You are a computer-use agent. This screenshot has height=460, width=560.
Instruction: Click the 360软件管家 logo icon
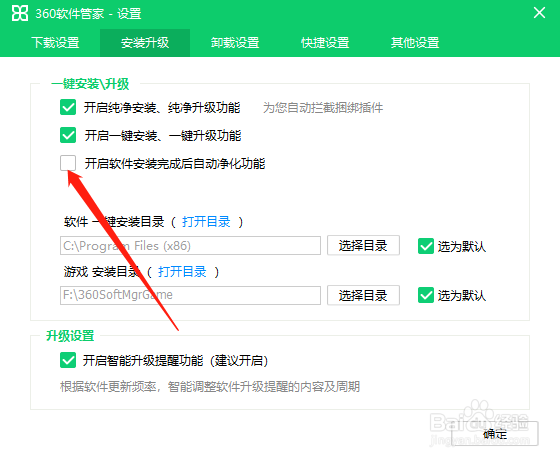(20, 14)
